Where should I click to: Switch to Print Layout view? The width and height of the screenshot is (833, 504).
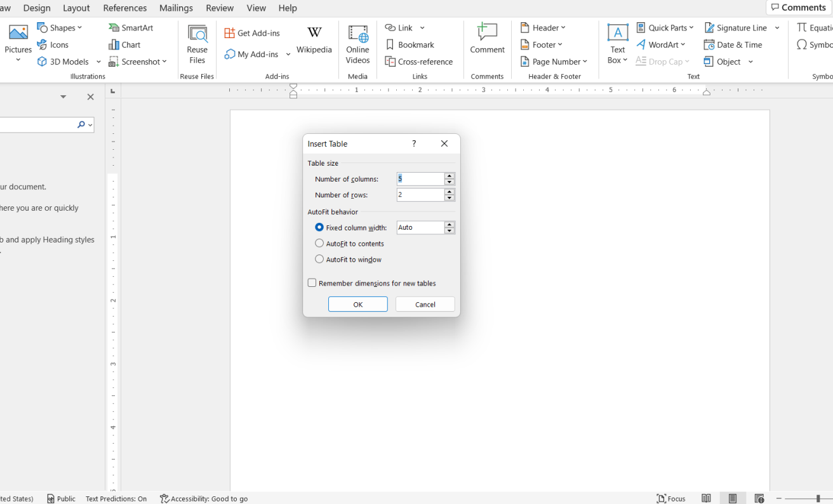(733, 498)
